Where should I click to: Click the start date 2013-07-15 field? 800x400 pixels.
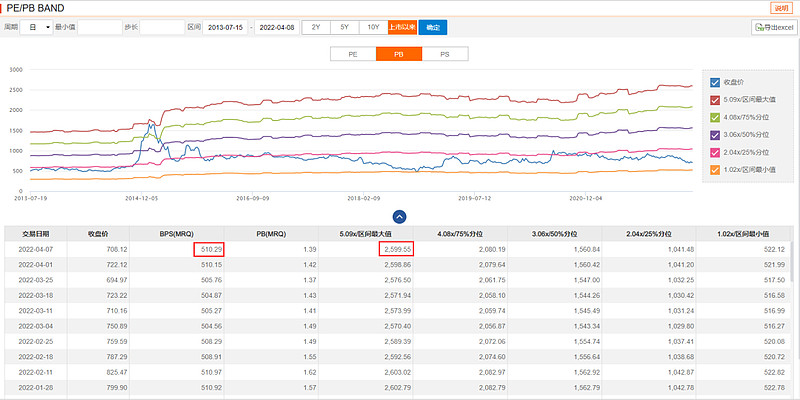(x=225, y=27)
